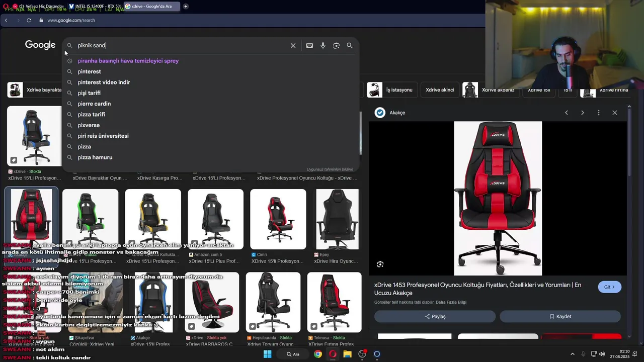The image size is (644, 362).
Task: Open Akakçe source name in preview panel
Action: (397, 113)
